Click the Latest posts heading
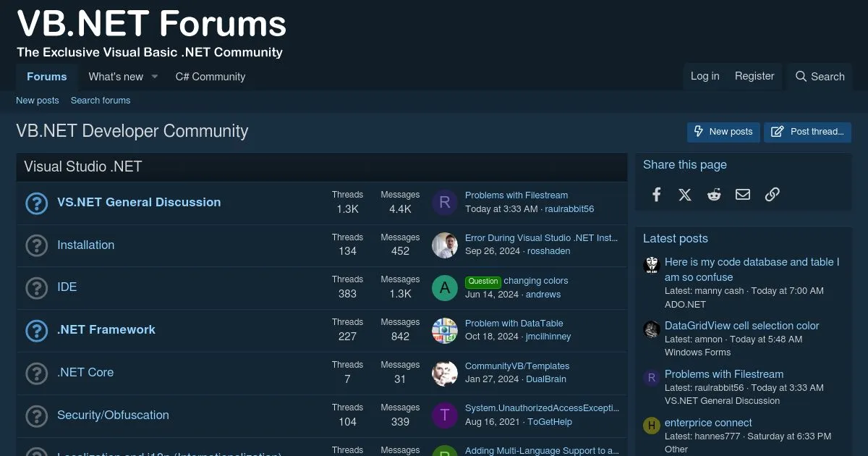This screenshot has width=868, height=456. 676,239
